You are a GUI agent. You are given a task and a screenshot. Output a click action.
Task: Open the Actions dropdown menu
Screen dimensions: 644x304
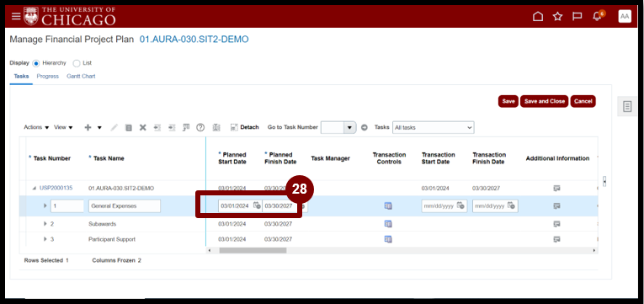click(36, 127)
